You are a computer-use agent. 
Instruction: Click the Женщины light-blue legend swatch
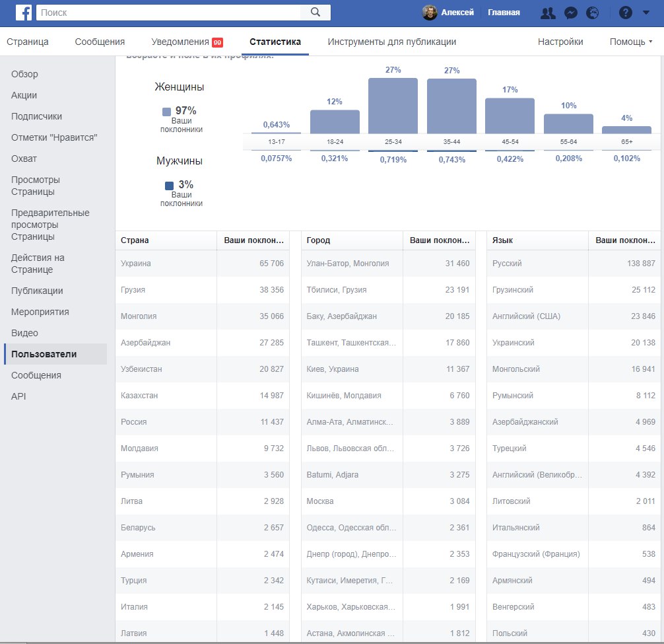(x=167, y=112)
